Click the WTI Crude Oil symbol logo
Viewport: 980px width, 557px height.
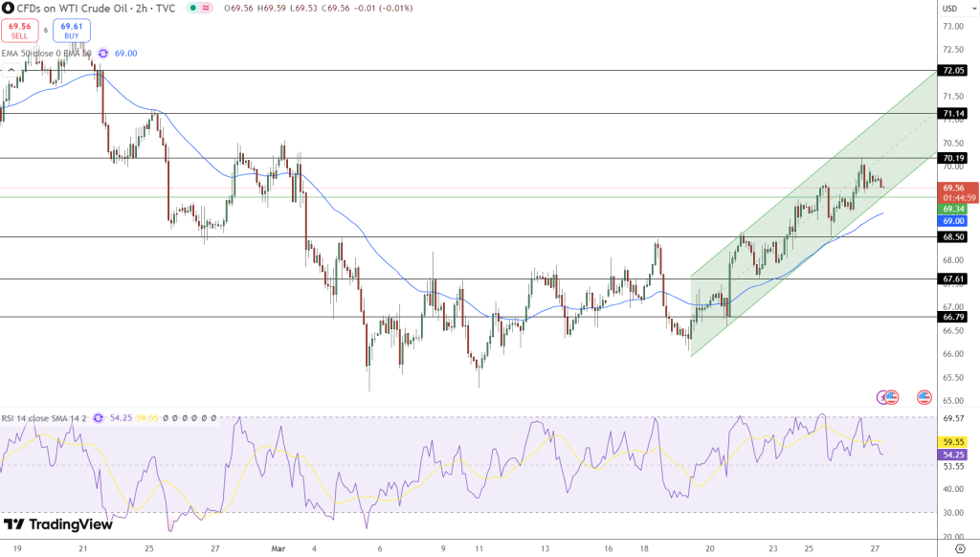click(x=8, y=8)
